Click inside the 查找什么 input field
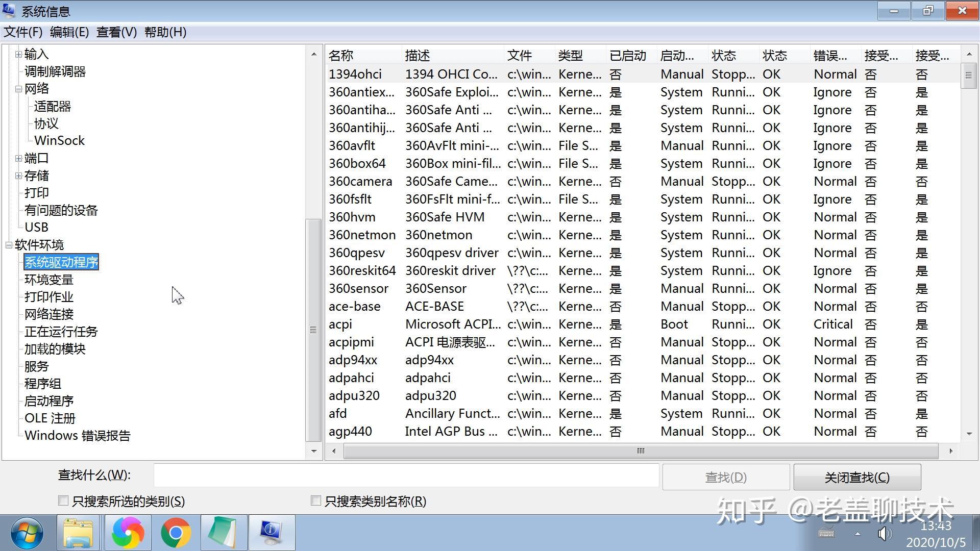This screenshot has width=980, height=551. (406, 475)
